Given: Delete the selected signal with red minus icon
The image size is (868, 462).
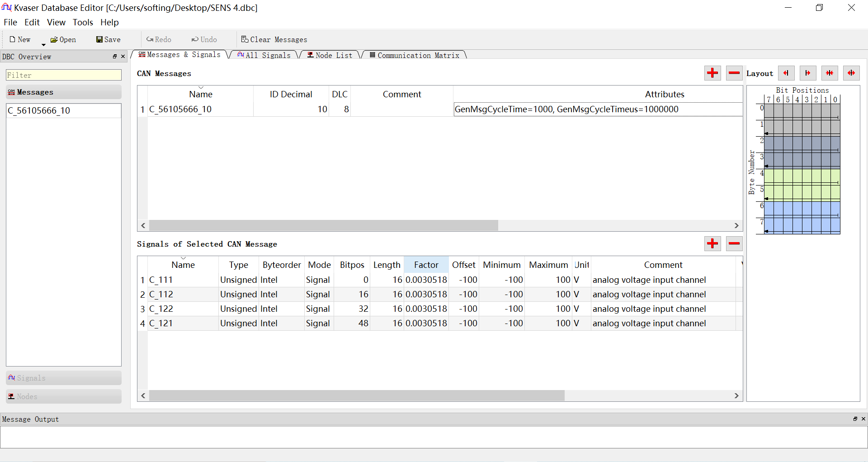Looking at the screenshot, I should point(734,243).
